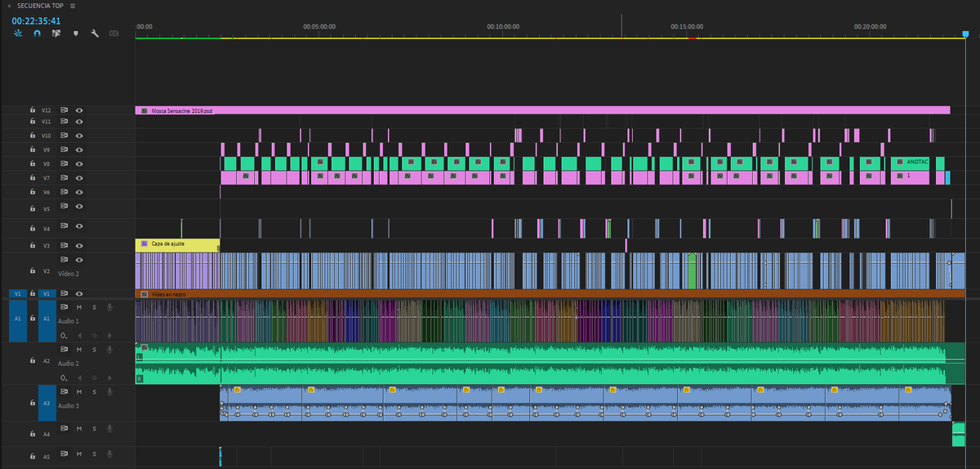Hide track V1 output with eye
The height and width of the screenshot is (469, 980).
(80, 293)
